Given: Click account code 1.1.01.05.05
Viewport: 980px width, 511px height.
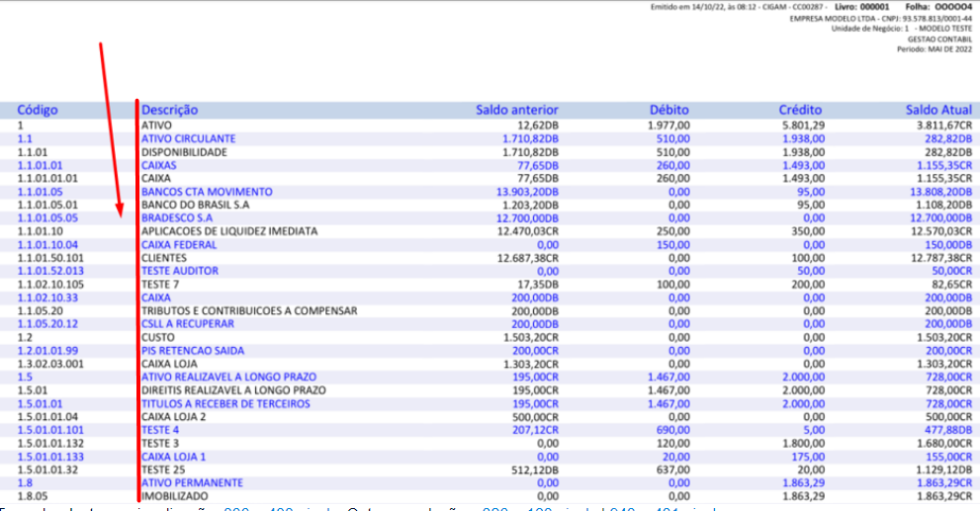Looking at the screenshot, I should click(x=47, y=218).
